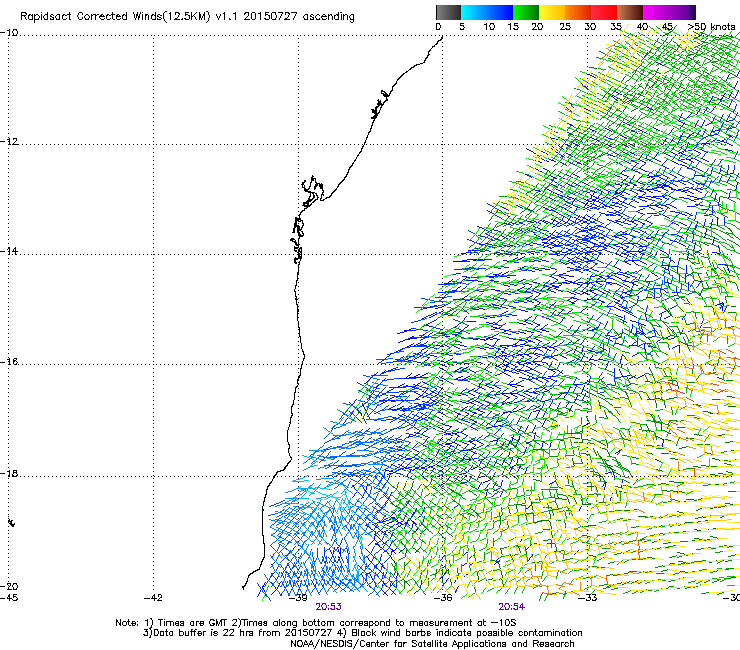Click the 'Note: 1) Times are GMT' text
Viewport: 740px width, 650px height.
click(172, 623)
